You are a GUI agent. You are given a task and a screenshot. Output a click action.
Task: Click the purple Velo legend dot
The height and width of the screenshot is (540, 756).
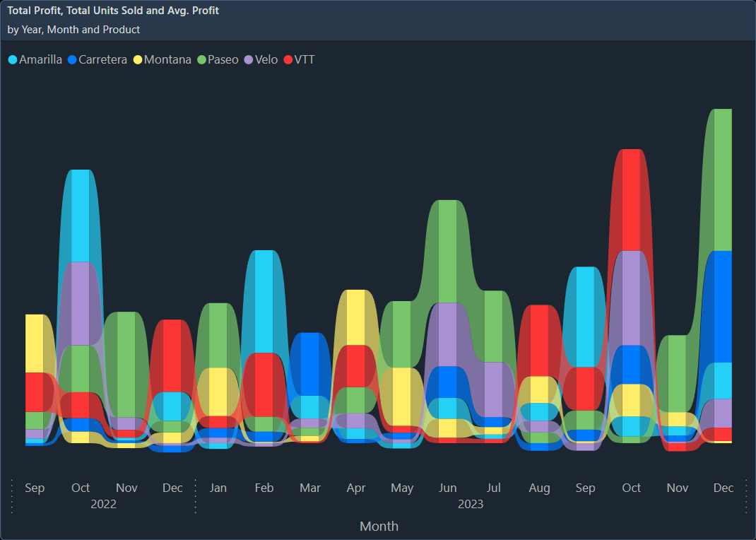[x=249, y=60]
